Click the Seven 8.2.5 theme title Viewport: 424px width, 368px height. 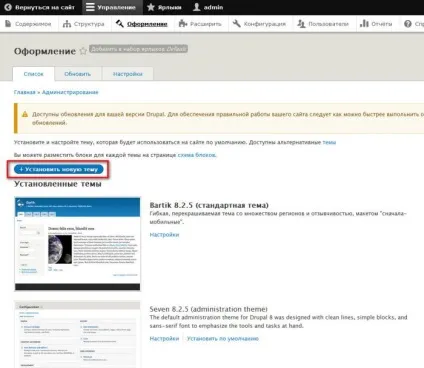pos(208,309)
